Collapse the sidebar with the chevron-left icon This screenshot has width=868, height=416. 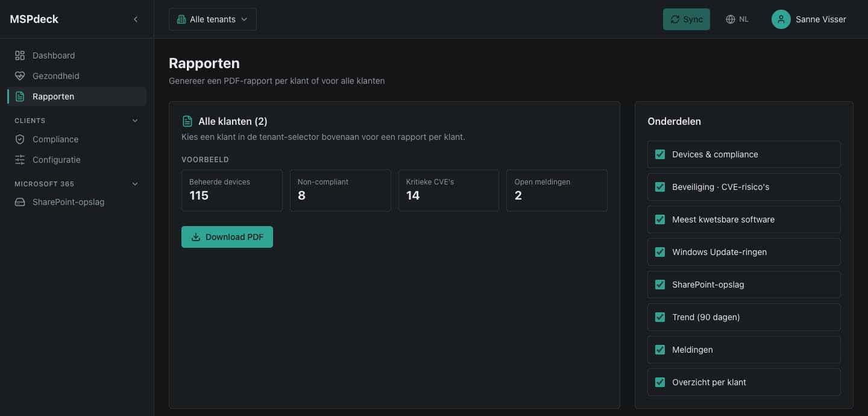[x=136, y=19]
